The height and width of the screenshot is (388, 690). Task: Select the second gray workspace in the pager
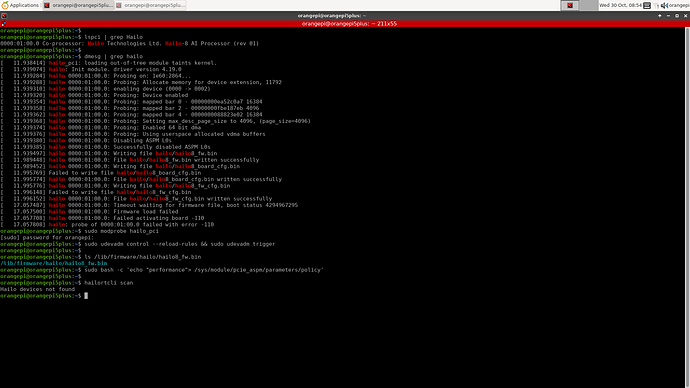pyautogui.click(x=588, y=5)
